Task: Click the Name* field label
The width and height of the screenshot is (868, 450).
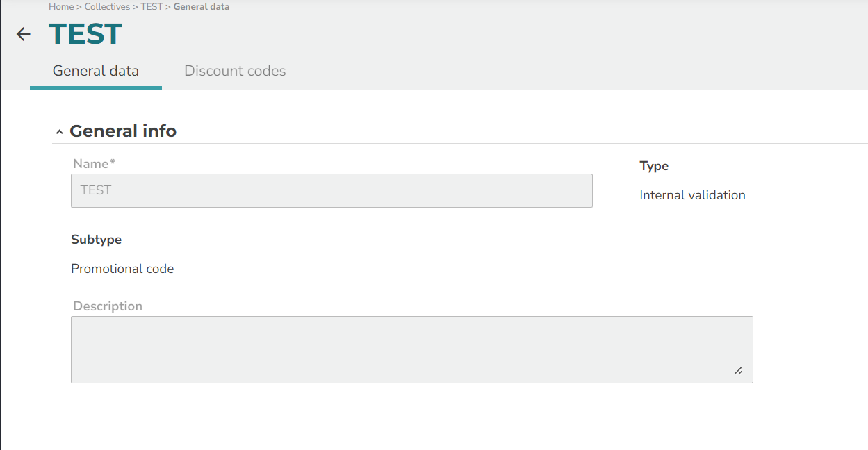Action: (x=94, y=164)
